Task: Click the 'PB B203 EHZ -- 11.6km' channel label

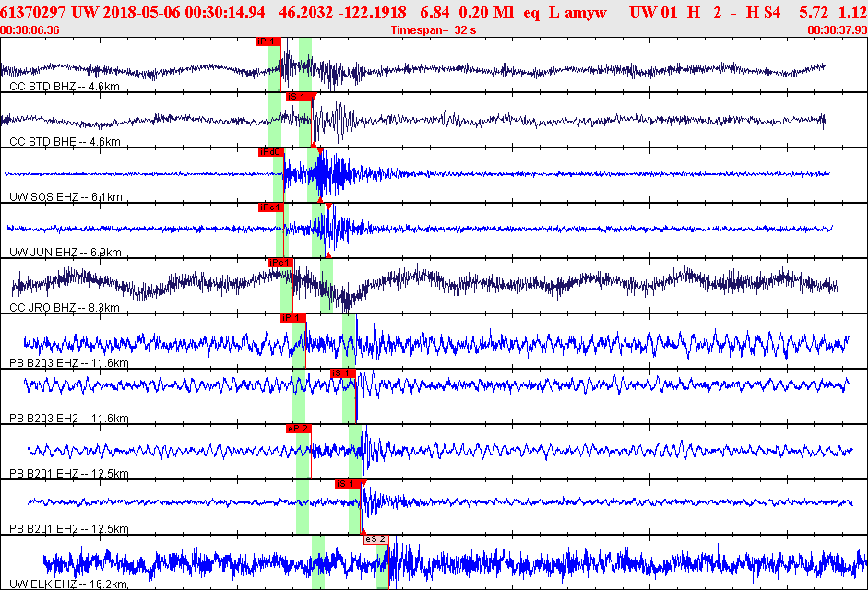Action: tap(68, 363)
